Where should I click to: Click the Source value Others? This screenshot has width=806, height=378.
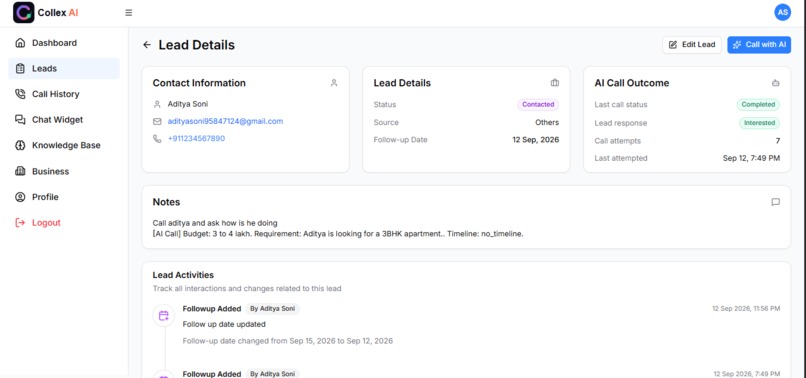tap(547, 122)
